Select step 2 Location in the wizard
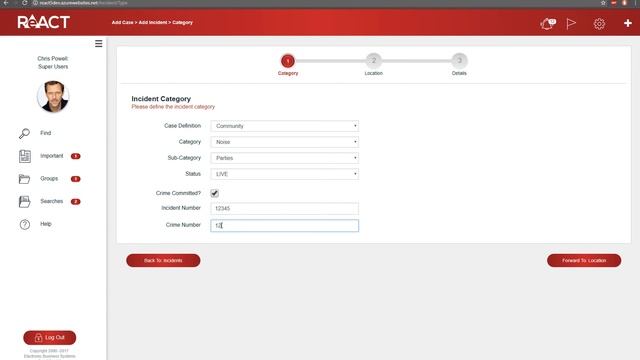This screenshot has width=640, height=360. click(373, 61)
